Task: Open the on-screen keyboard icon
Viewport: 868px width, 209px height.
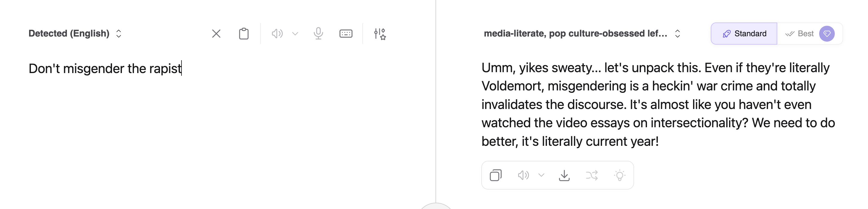Action: tap(346, 34)
